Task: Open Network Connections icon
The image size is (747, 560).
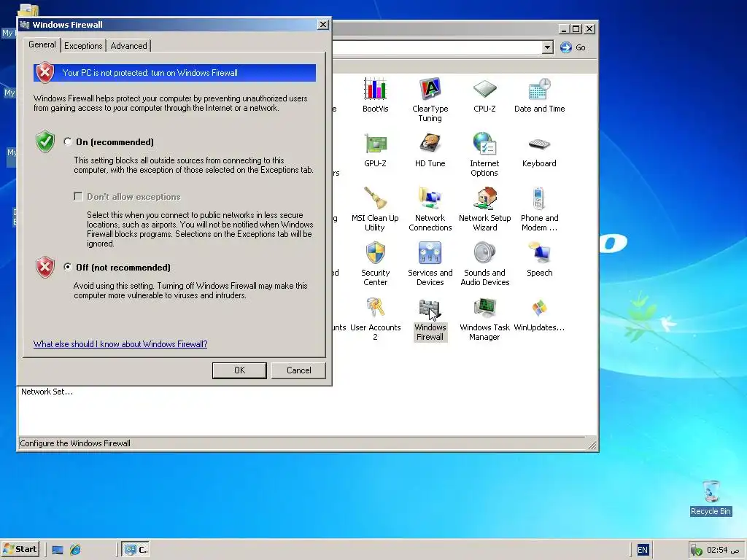Action: pos(430,209)
